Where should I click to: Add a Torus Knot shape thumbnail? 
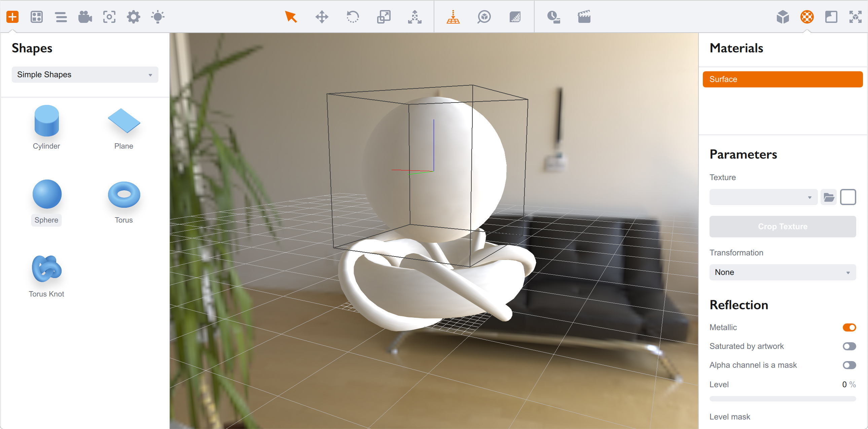point(46,269)
